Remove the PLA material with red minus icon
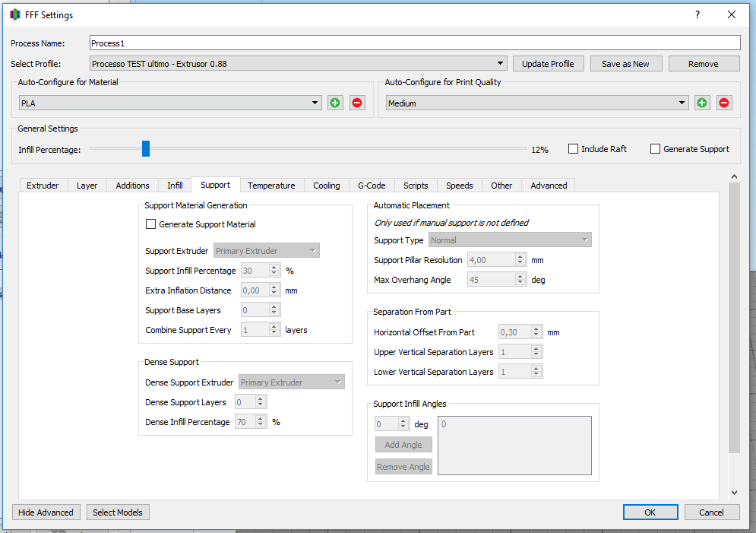756x533 pixels. click(357, 103)
